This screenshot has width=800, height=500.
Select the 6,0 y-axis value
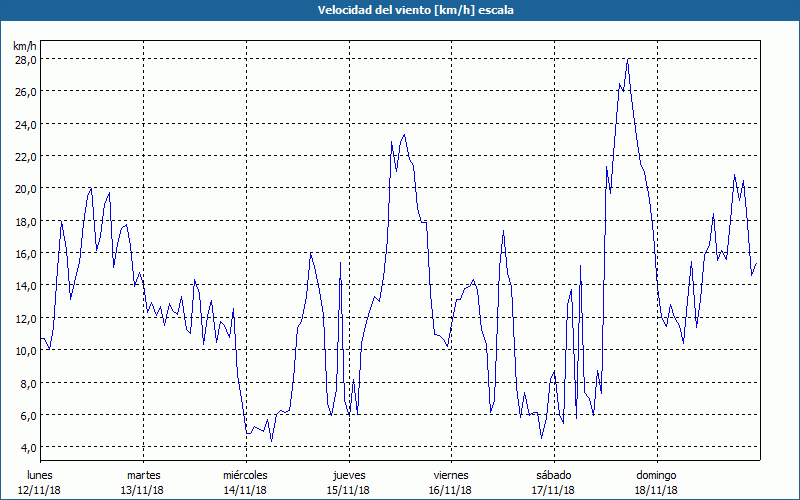click(29, 415)
